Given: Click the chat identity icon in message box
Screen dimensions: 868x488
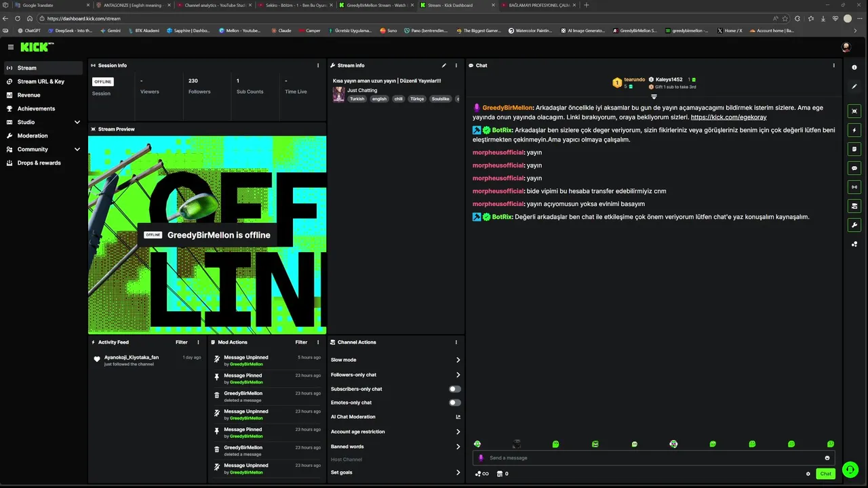Looking at the screenshot, I should (x=481, y=458).
